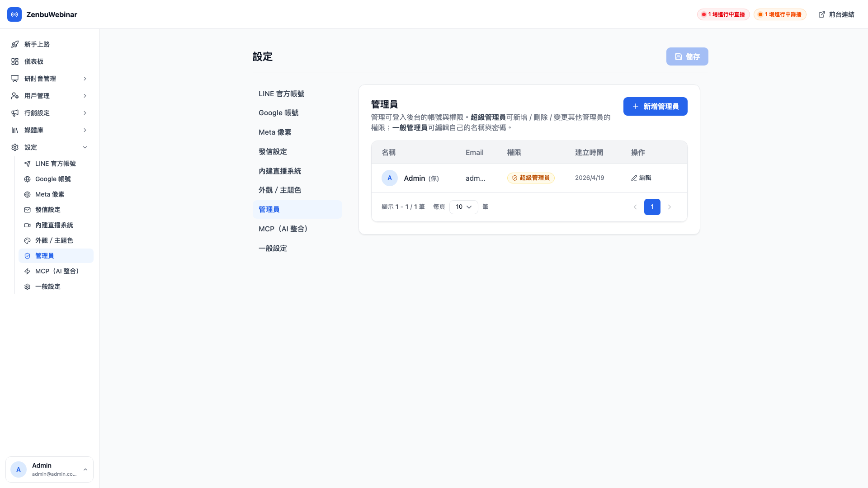Open LINE 官方帳號 settings tab
The image size is (868, 488).
click(297, 94)
